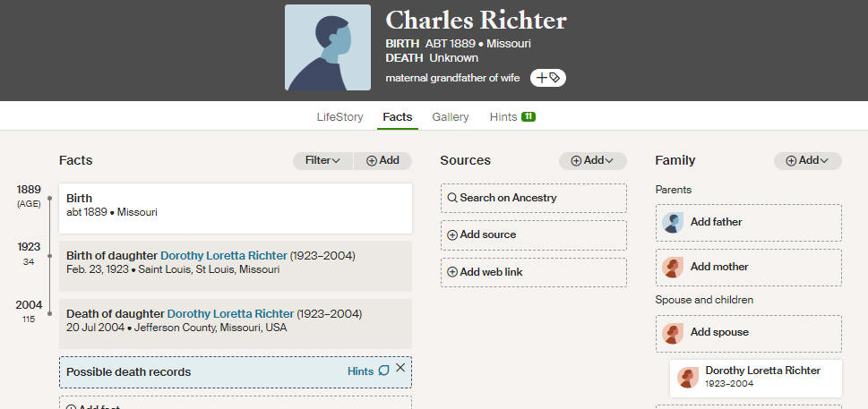Image resolution: width=868 pixels, height=409 pixels.
Task: Click the magnifier icon for Search on Ancestry
Action: (452, 198)
